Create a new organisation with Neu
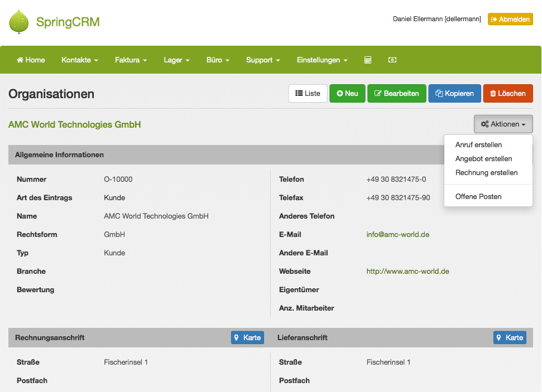The width and height of the screenshot is (542, 392). (347, 93)
